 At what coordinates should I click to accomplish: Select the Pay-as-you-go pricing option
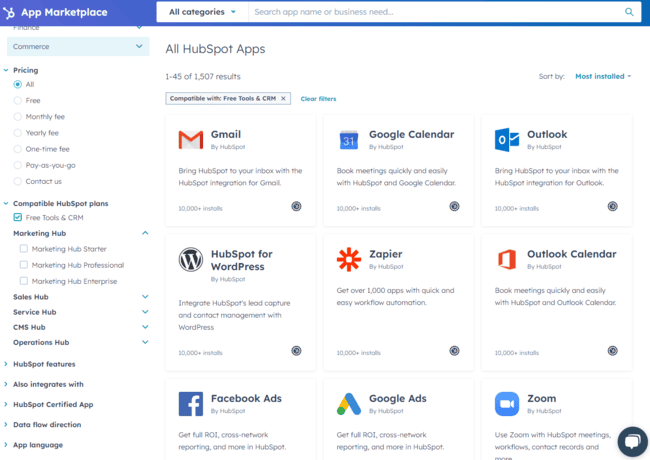pyautogui.click(x=17, y=165)
